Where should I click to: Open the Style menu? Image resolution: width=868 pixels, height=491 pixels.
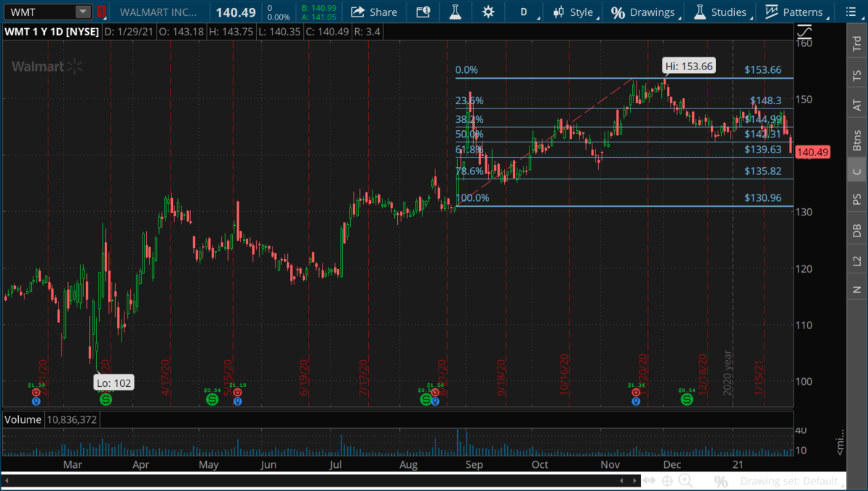(x=574, y=12)
